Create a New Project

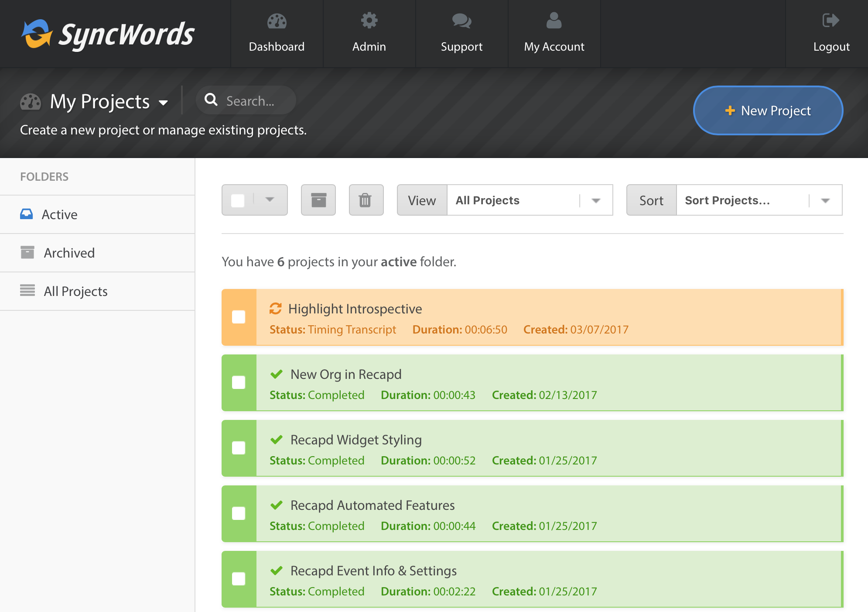[x=768, y=110]
